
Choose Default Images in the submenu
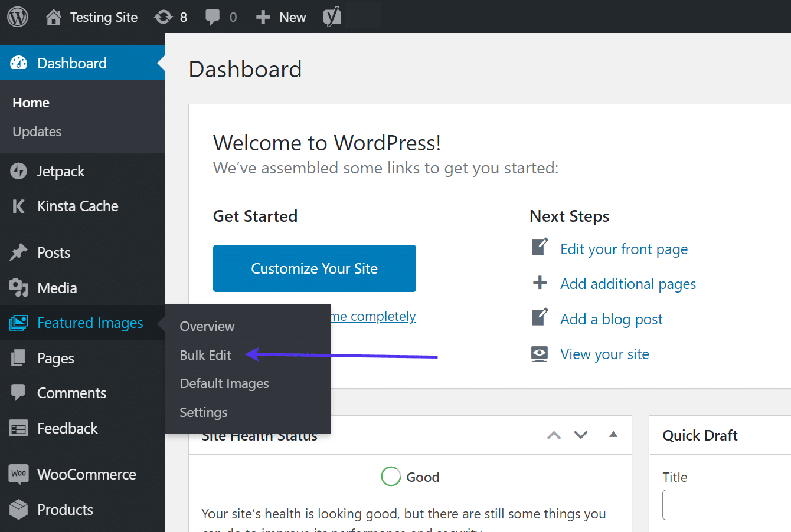tap(224, 383)
